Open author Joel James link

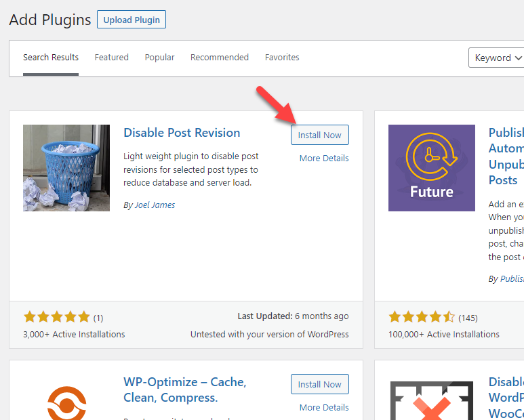[x=155, y=205]
